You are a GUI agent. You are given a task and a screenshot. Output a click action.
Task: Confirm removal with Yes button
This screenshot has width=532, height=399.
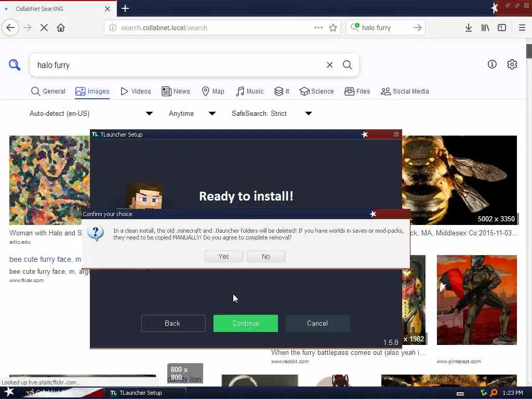(223, 256)
